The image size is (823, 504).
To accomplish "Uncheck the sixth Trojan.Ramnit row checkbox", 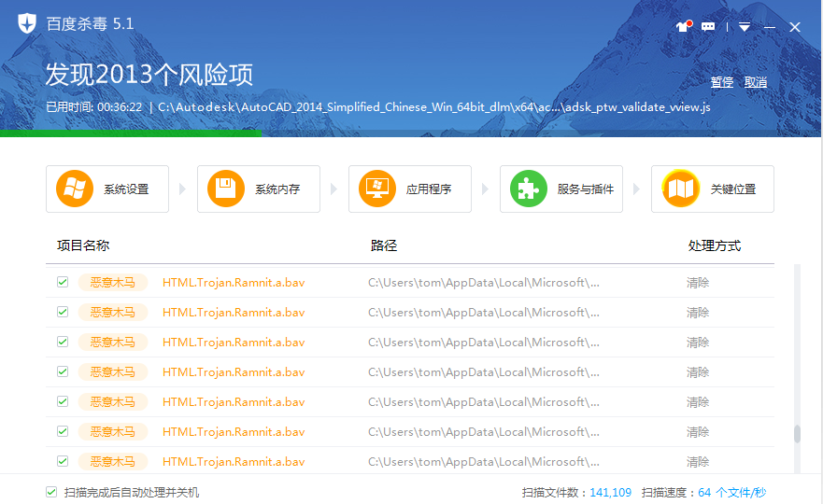I will [63, 431].
